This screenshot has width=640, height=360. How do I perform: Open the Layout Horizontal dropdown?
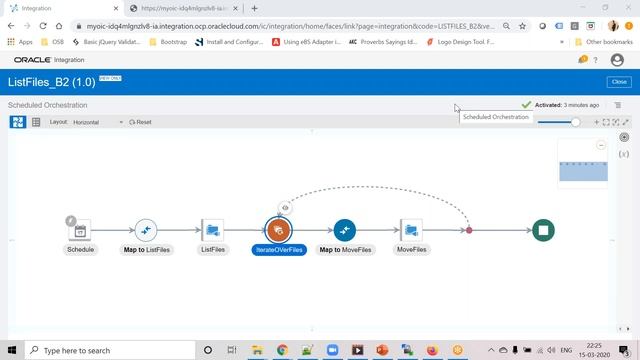coord(98,122)
